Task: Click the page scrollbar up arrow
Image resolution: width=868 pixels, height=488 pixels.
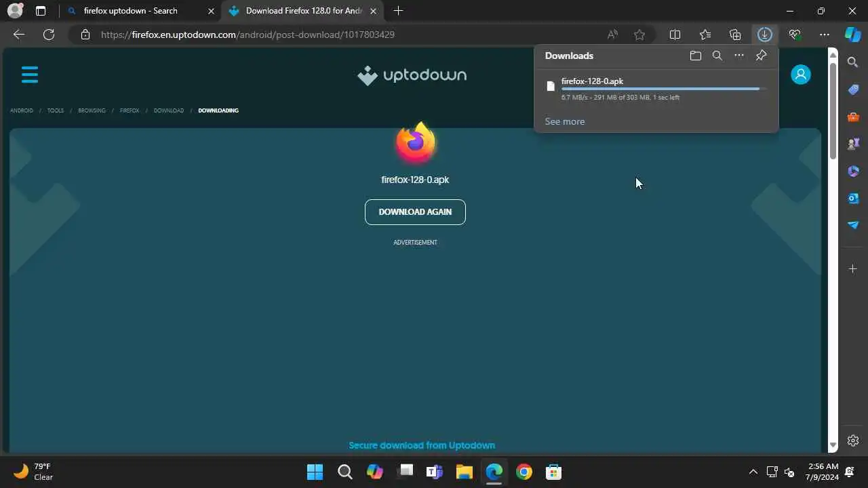Action: tap(833, 54)
